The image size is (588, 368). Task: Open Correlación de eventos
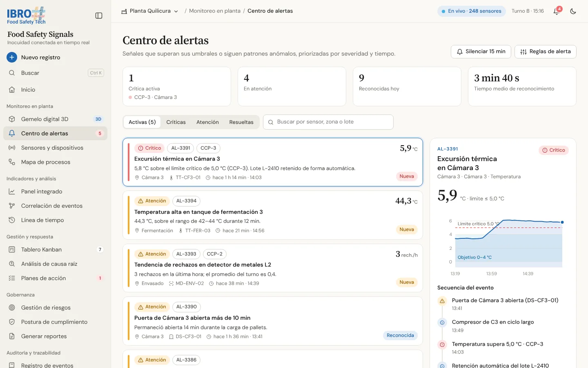pyautogui.click(x=56, y=206)
